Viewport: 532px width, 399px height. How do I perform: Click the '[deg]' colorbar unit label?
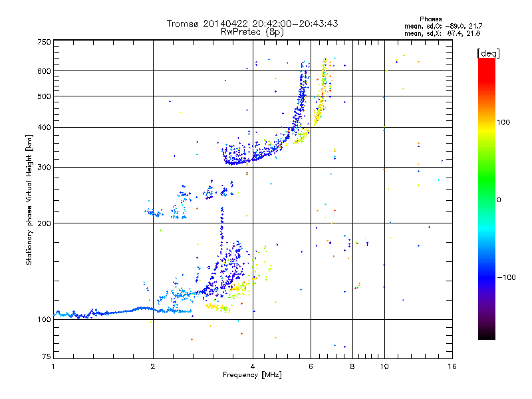click(x=488, y=53)
